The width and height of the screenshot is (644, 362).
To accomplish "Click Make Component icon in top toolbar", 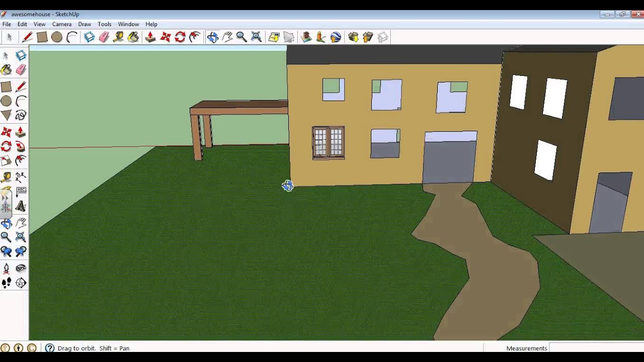I will [x=89, y=37].
